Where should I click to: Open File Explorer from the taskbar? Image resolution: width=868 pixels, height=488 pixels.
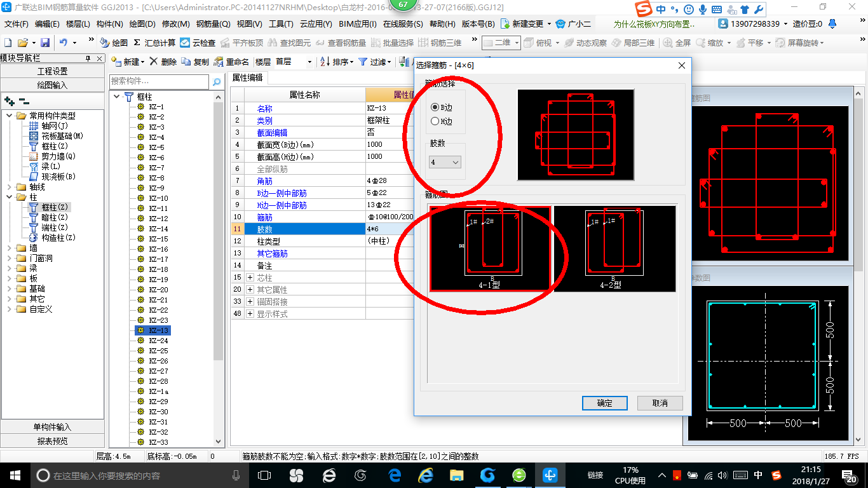(x=456, y=475)
